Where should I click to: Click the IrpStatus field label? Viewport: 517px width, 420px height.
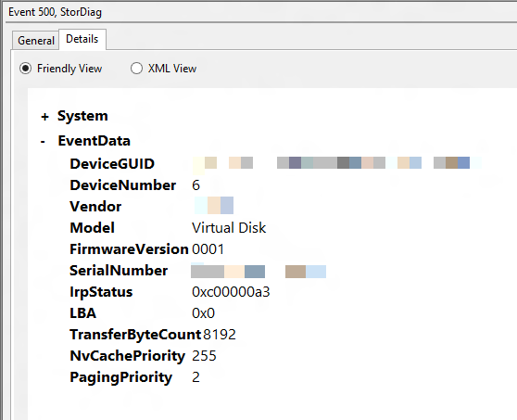[x=101, y=292]
